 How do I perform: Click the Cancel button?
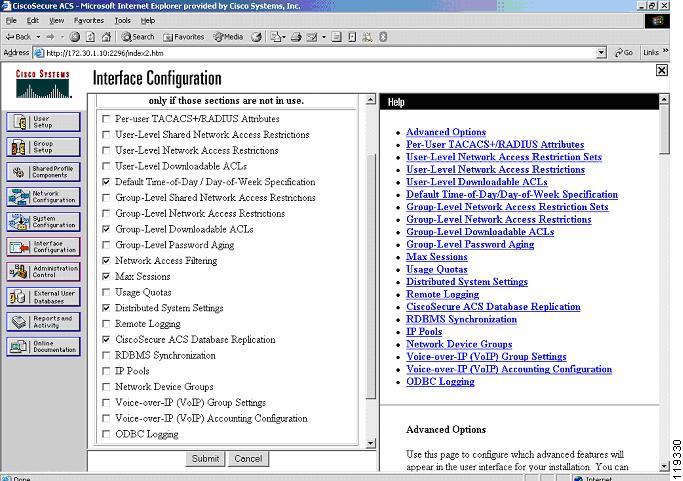point(248,458)
